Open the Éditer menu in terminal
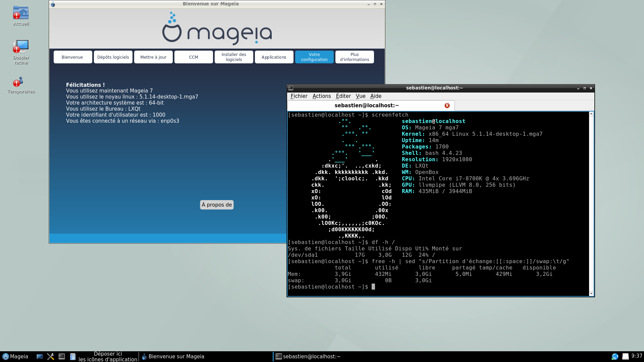Image resolution: width=644 pixels, height=362 pixels. pos(343,96)
